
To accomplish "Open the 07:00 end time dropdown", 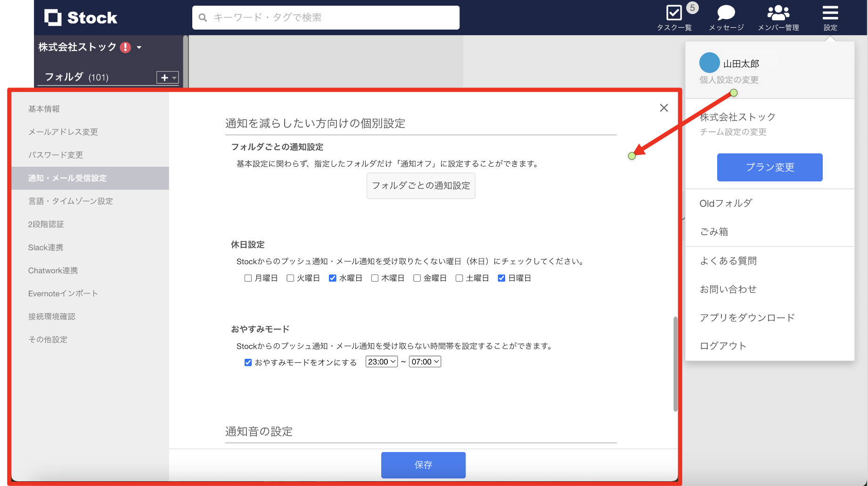I will click(x=425, y=362).
